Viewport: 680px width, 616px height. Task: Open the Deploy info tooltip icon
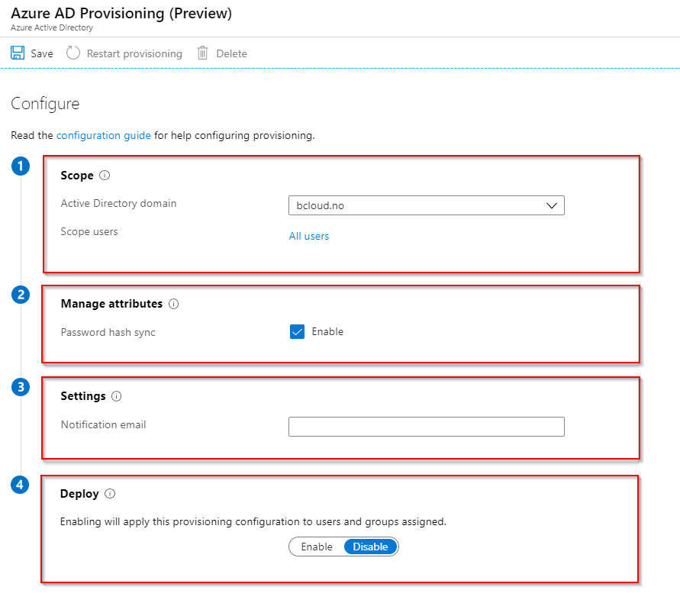tap(110, 493)
